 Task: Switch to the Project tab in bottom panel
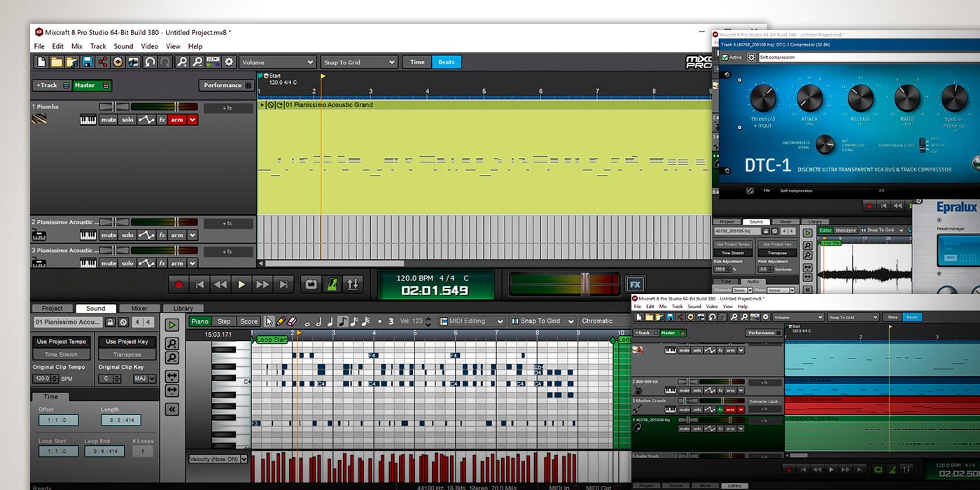pyautogui.click(x=52, y=308)
